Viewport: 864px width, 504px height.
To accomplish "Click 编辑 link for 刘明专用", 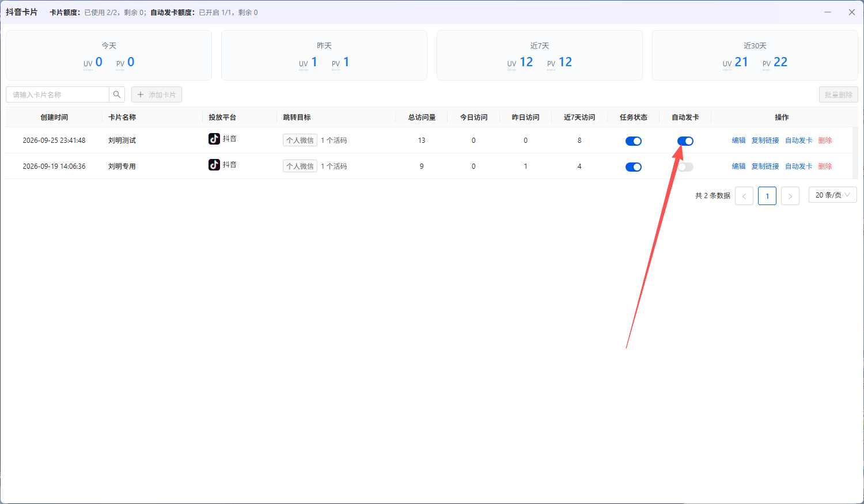I will click(739, 166).
